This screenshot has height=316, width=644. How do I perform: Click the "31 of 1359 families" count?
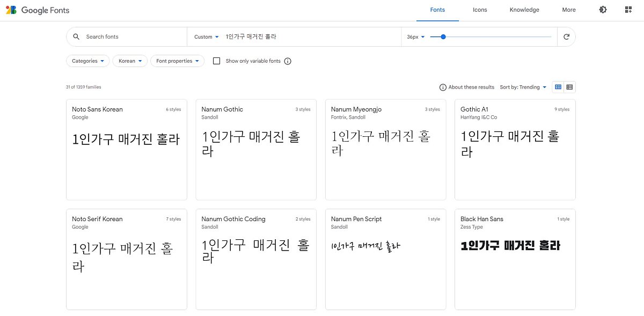84,87
